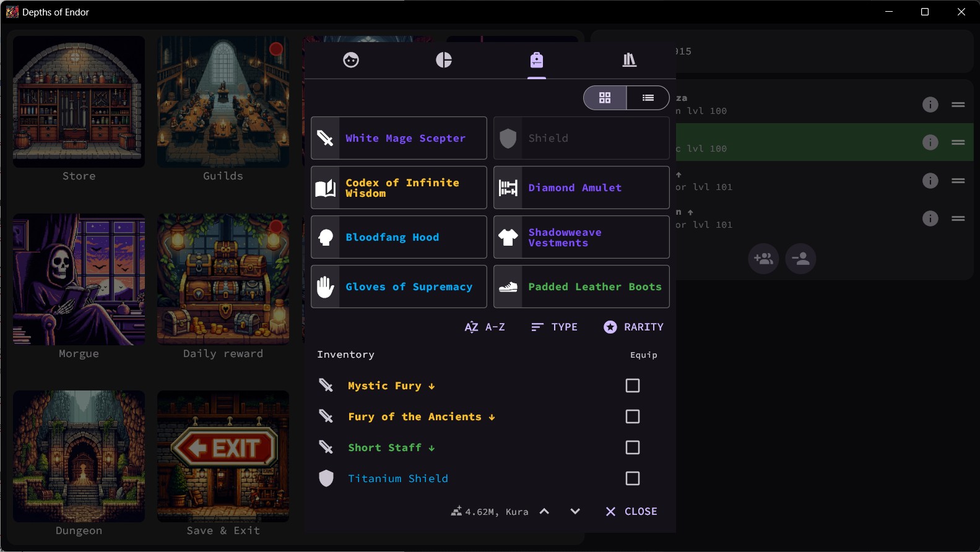
Task: Tick Equip checkbox for Fury of the Ancients
Action: [x=633, y=416]
